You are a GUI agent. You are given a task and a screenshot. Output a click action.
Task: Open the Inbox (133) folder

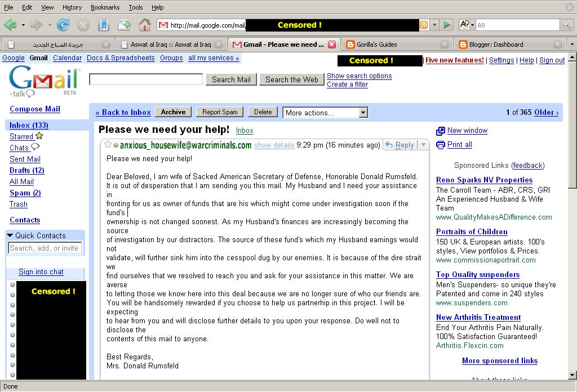pos(29,125)
